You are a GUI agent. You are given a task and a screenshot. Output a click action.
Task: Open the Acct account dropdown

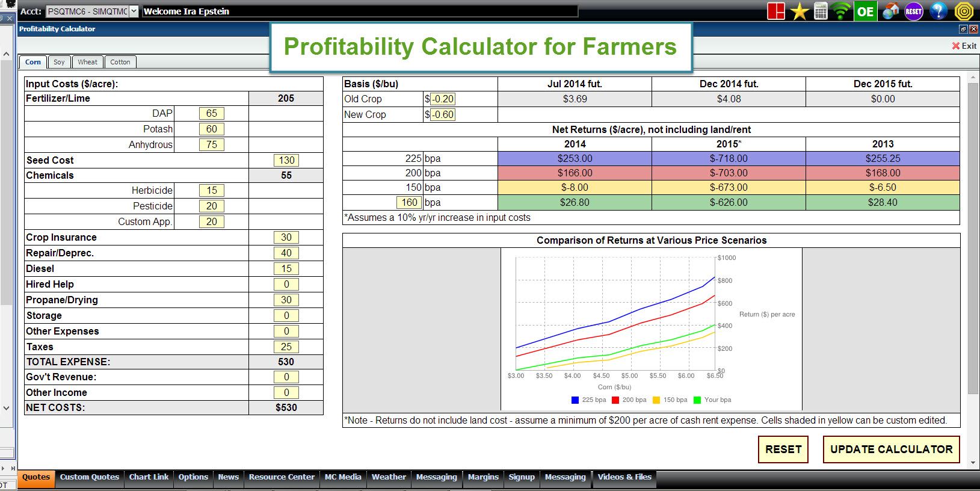[x=134, y=11]
